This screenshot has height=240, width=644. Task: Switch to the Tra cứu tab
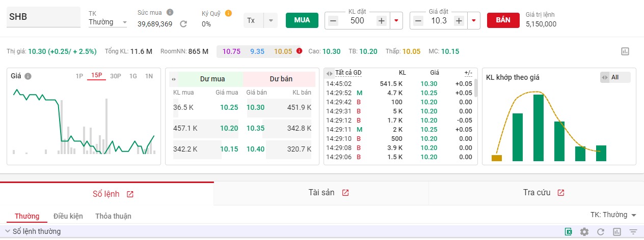pyautogui.click(x=536, y=193)
